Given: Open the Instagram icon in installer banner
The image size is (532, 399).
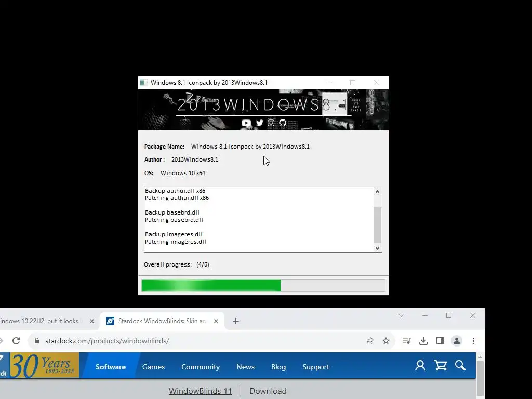Looking at the screenshot, I should tap(271, 123).
